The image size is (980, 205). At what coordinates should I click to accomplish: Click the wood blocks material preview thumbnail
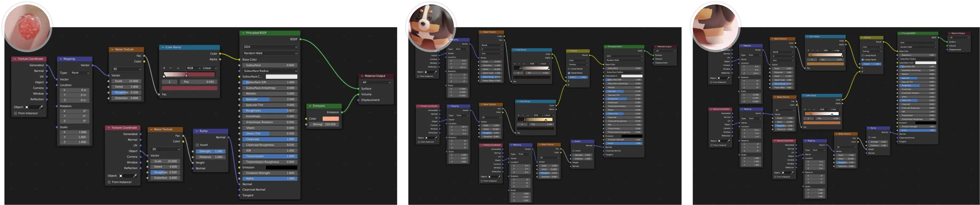pyautogui.click(x=715, y=27)
